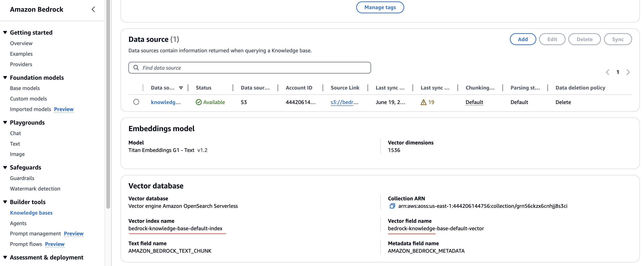This screenshot has width=644, height=266.
Task: Collapse the Builder tools section
Action: (5, 202)
